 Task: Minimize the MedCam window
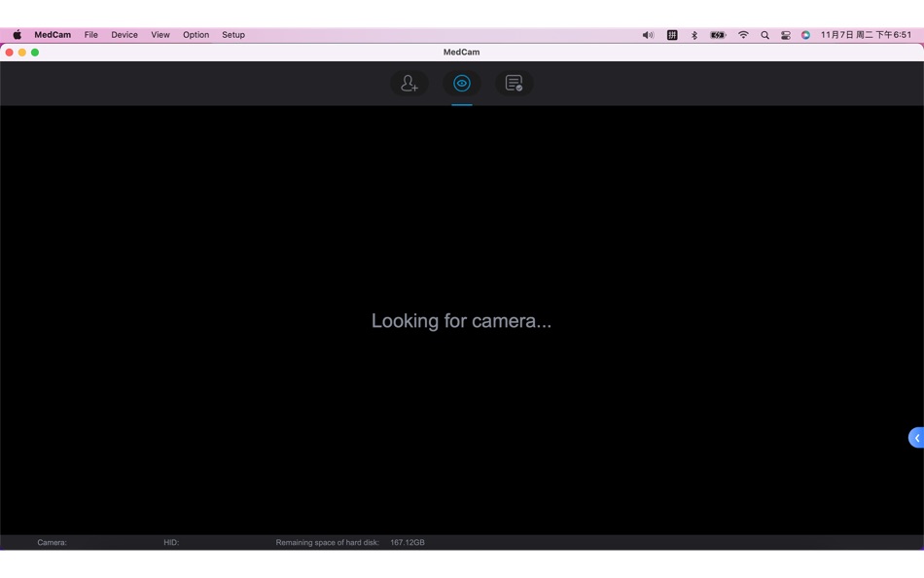point(21,53)
